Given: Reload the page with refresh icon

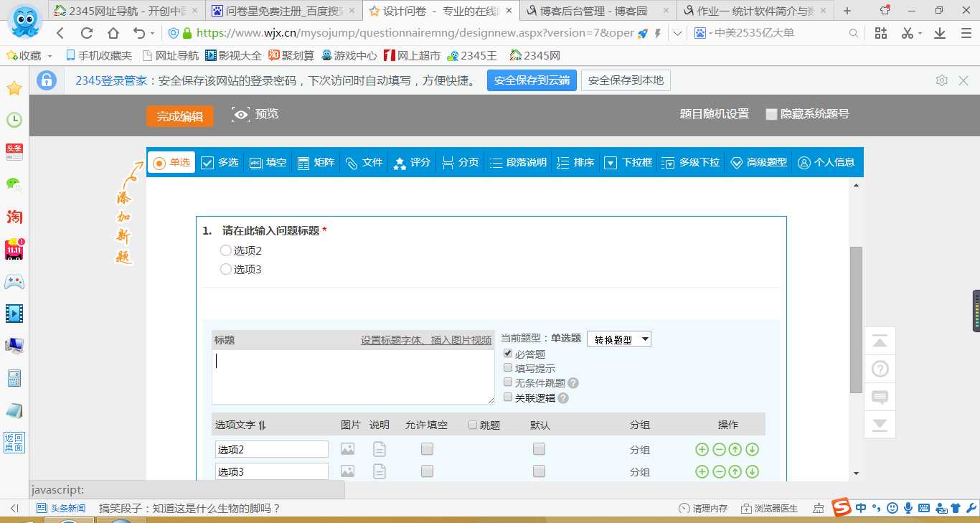Looking at the screenshot, I should pos(87,33).
